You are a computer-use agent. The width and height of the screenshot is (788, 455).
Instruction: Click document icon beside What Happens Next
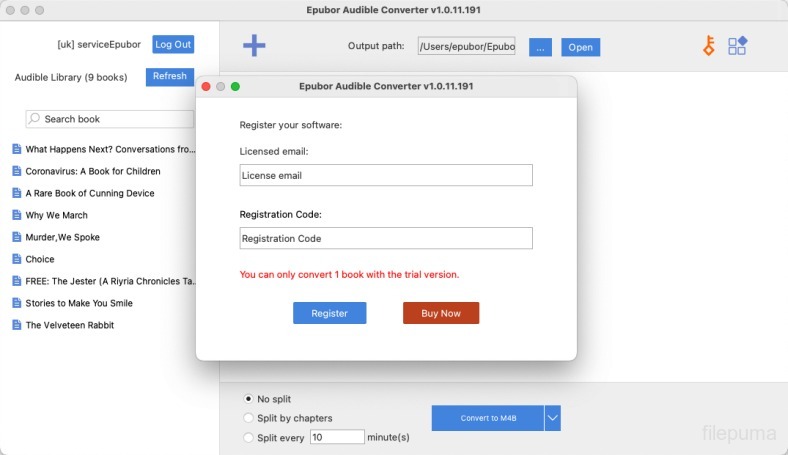pos(17,149)
